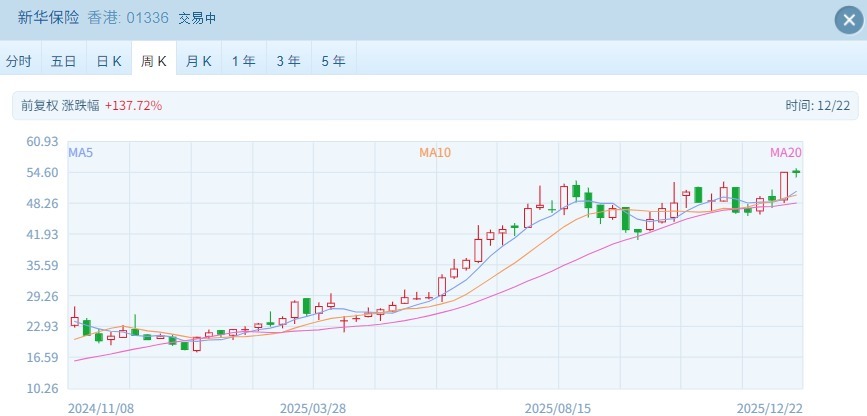Close the stock chart popup

[845, 20]
